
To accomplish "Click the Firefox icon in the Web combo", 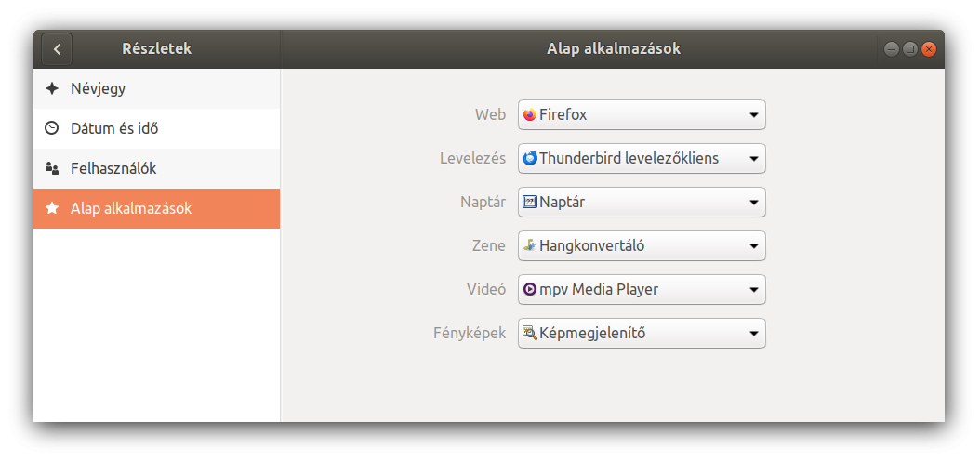I will [x=530, y=115].
